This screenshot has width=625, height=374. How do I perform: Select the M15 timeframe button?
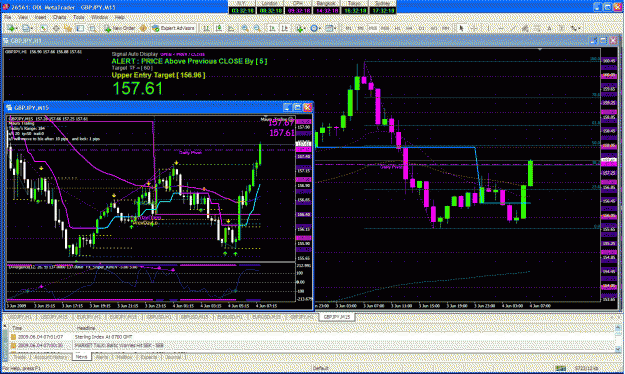click(373, 28)
